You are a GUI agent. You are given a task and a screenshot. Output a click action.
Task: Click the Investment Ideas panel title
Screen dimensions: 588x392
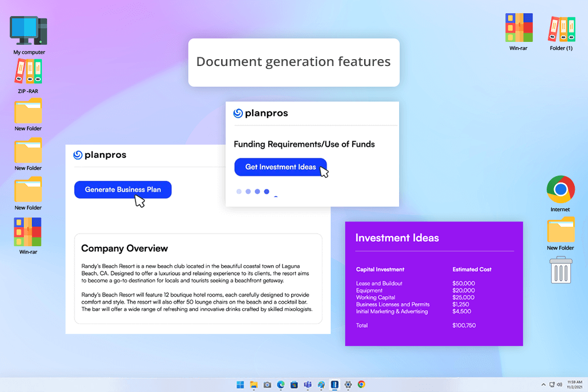tap(397, 238)
